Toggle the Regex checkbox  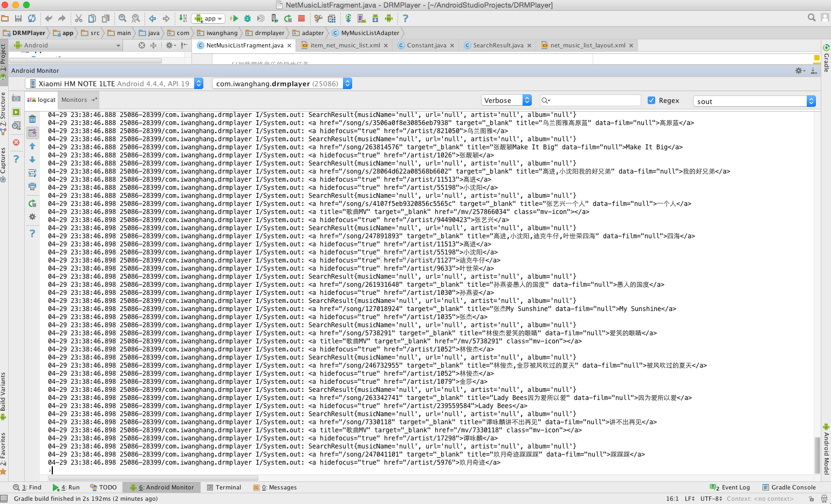(651, 100)
